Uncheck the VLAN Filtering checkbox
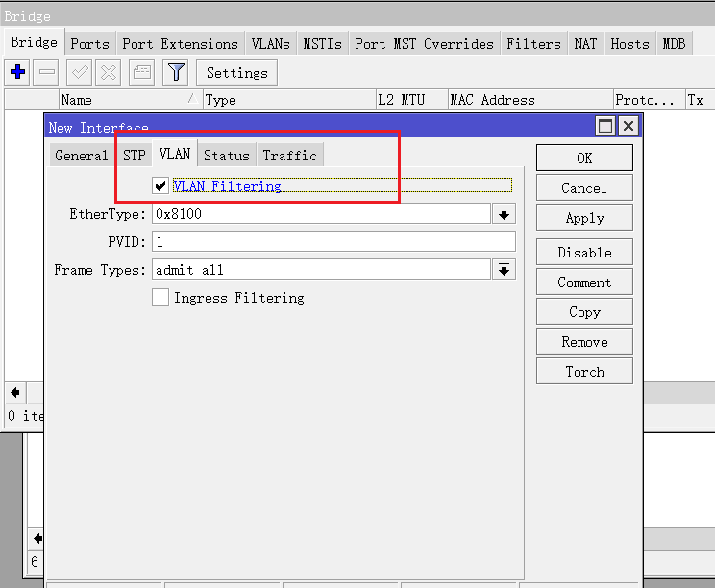Viewport: 715px width, 588px height. [160, 185]
